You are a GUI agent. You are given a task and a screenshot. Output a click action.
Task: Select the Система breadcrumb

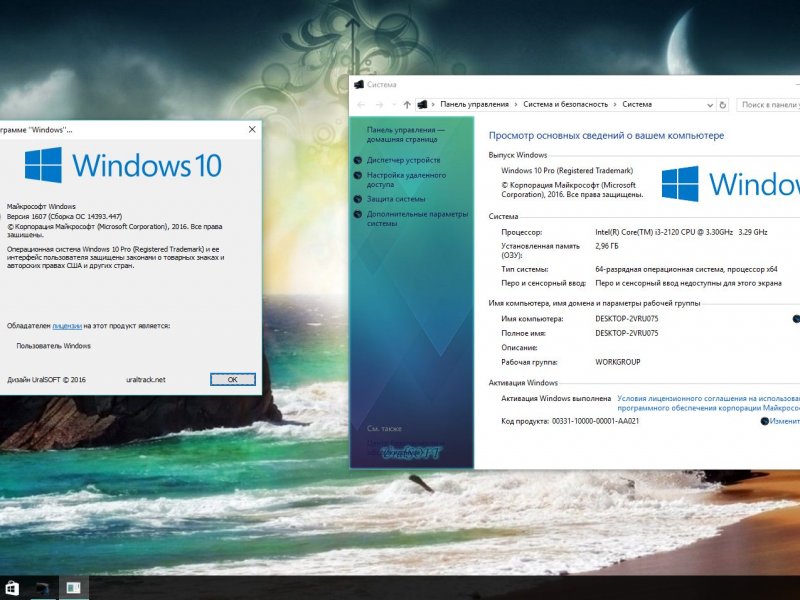tap(637, 105)
